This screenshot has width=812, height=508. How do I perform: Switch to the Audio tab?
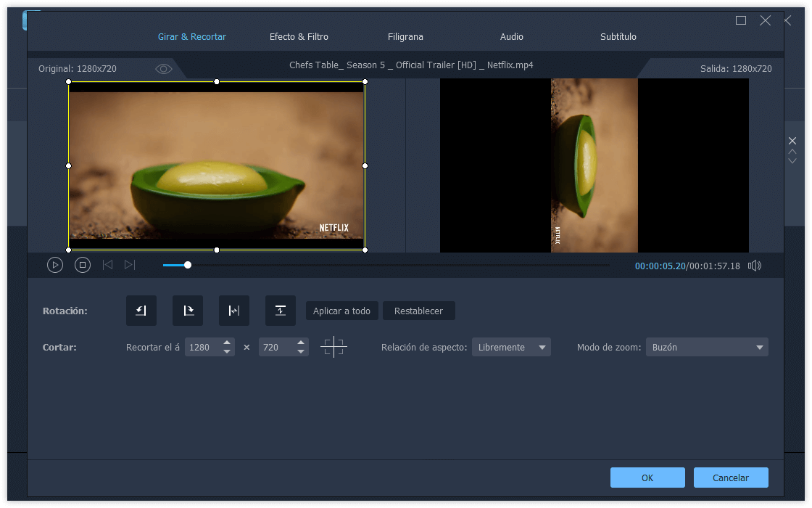pyautogui.click(x=512, y=37)
